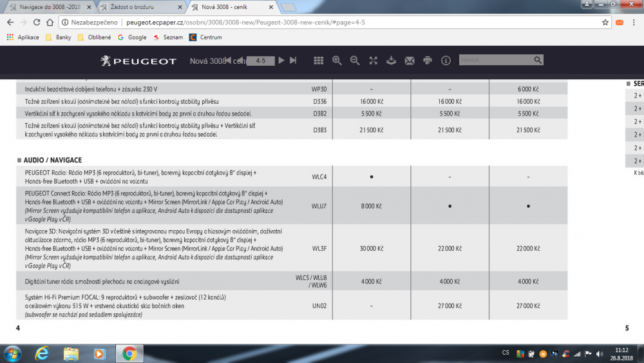Go back in browser history
This screenshot has height=363, width=644.
pos(10,22)
